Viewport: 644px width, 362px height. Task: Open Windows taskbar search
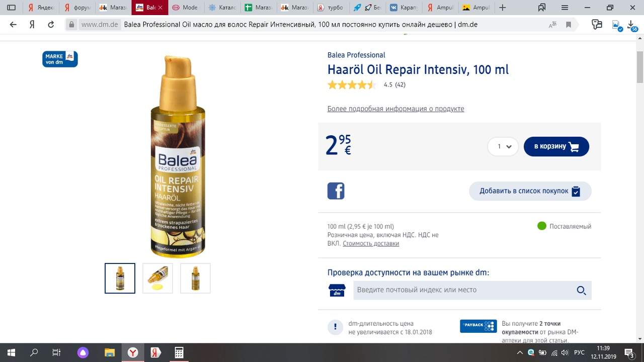[34, 352]
